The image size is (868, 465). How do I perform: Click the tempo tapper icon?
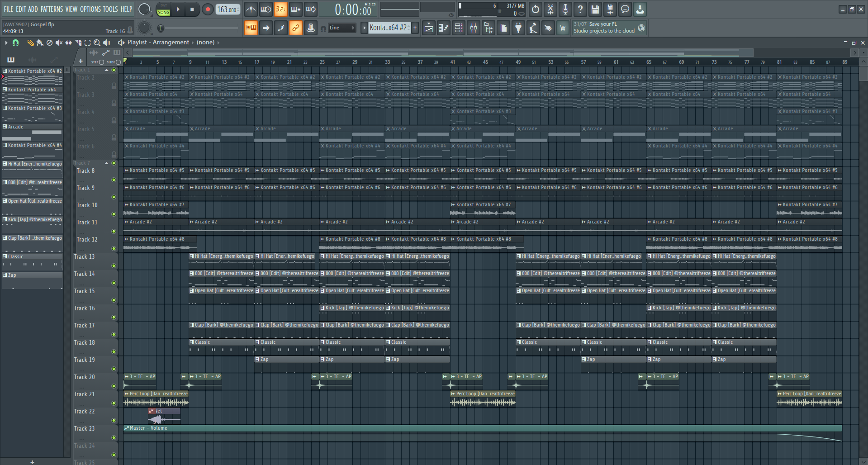click(533, 28)
